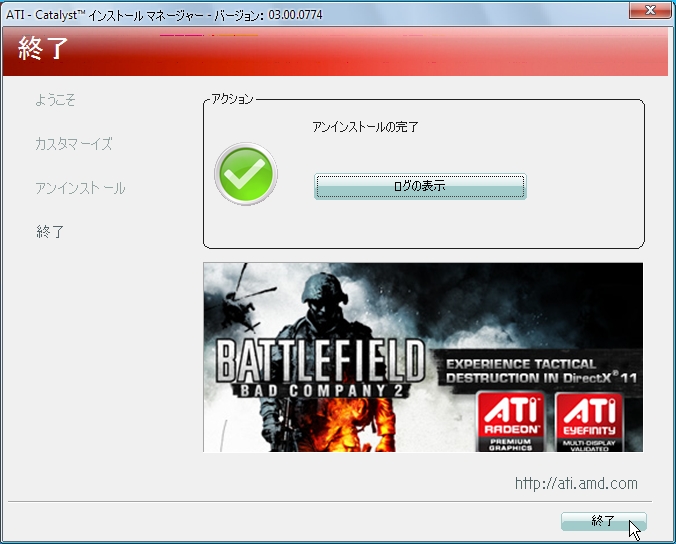Select 終了 step in sidebar
Screen dimensions: 676x544
50,232
